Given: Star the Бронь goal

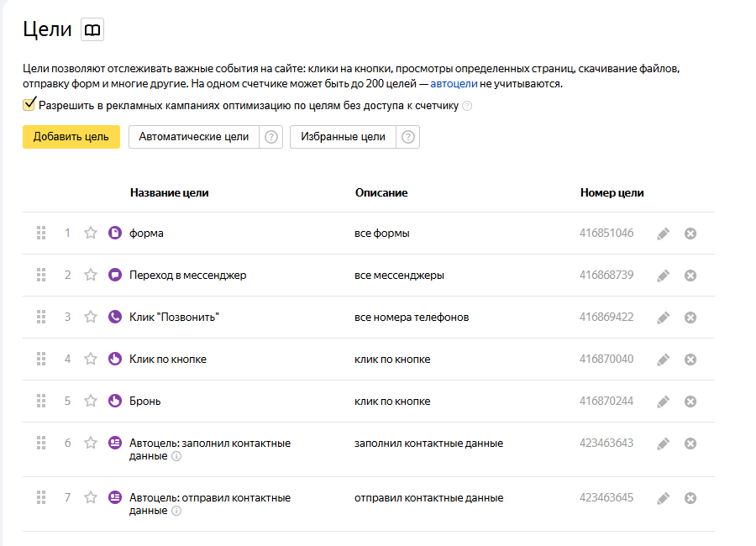Looking at the screenshot, I should pyautogui.click(x=91, y=401).
